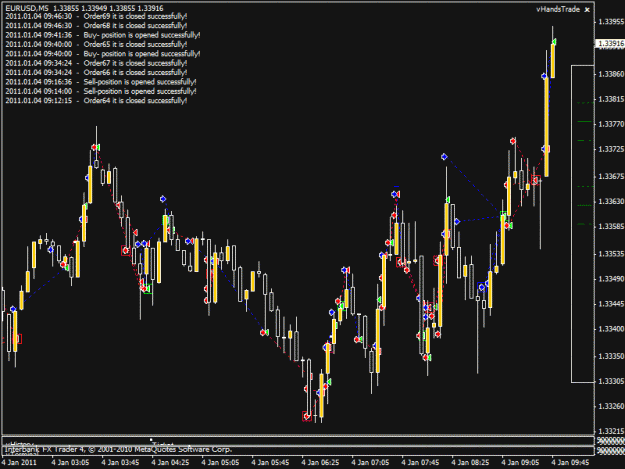Select the Order68 closed successfully log line

click(x=96, y=26)
